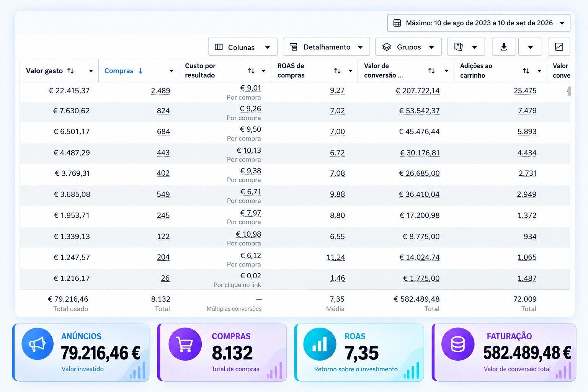Toggle sort on ROAS de compras

tap(337, 71)
